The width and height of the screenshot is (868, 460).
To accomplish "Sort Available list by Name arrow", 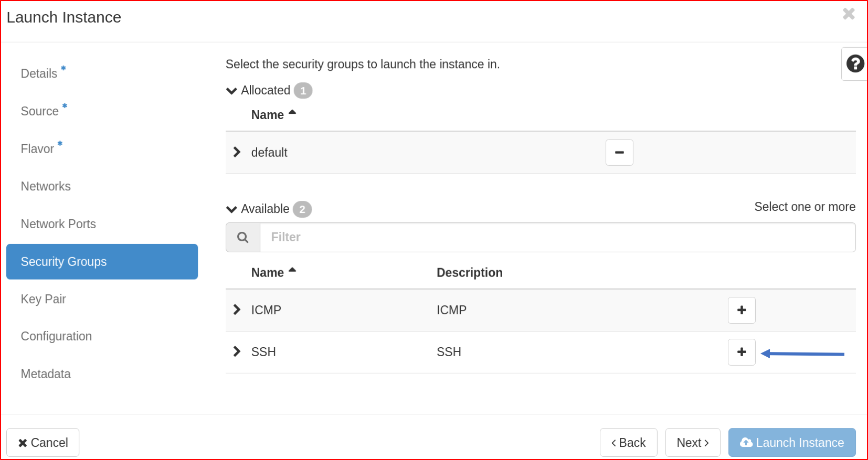I will click(292, 270).
